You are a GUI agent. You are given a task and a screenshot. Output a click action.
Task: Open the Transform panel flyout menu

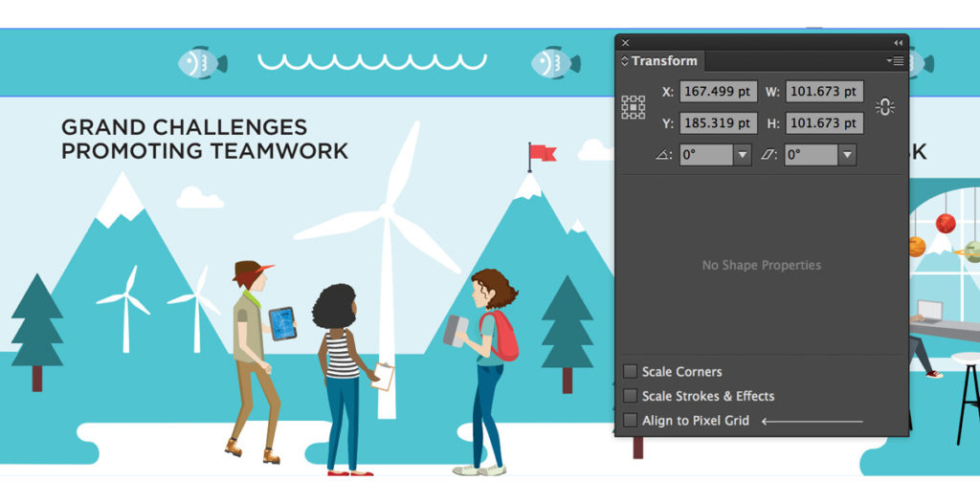click(895, 61)
